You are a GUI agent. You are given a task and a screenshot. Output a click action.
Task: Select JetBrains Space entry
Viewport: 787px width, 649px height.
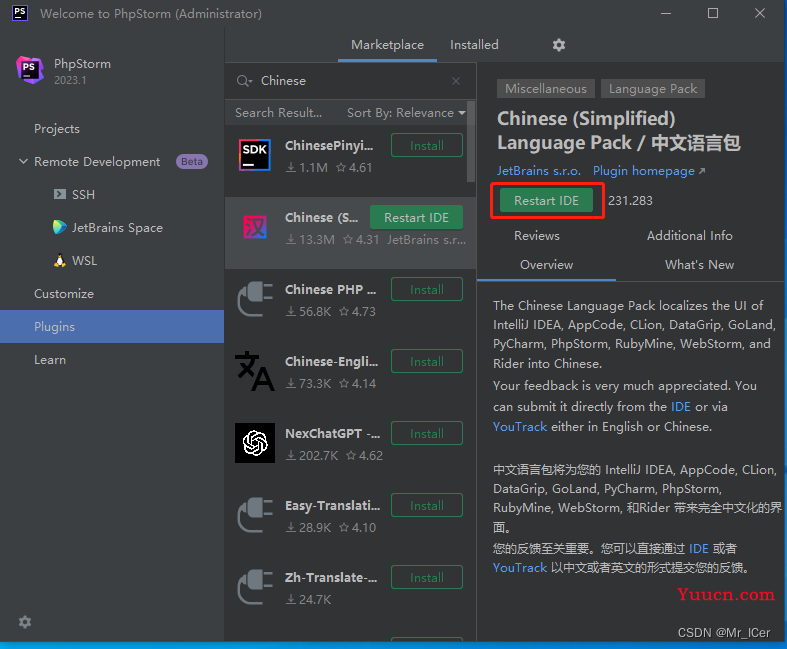(x=117, y=227)
